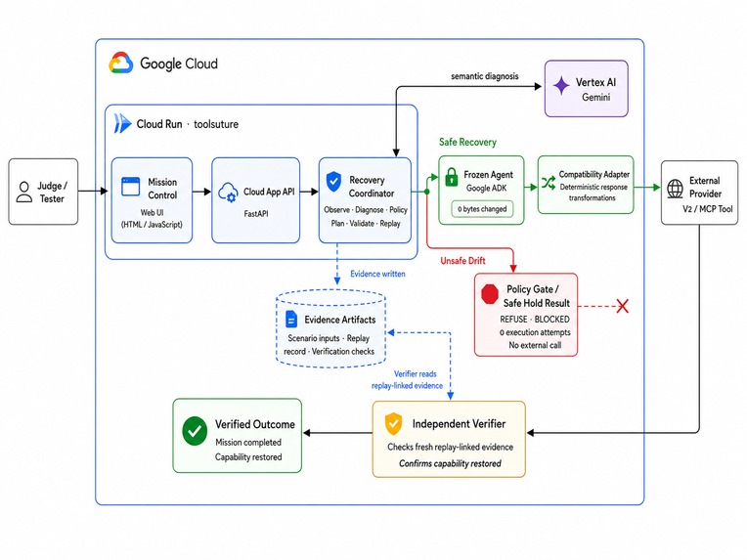Click the 'REFUSE · BLOCKED' text
747x560 pixels.
(x=535, y=319)
